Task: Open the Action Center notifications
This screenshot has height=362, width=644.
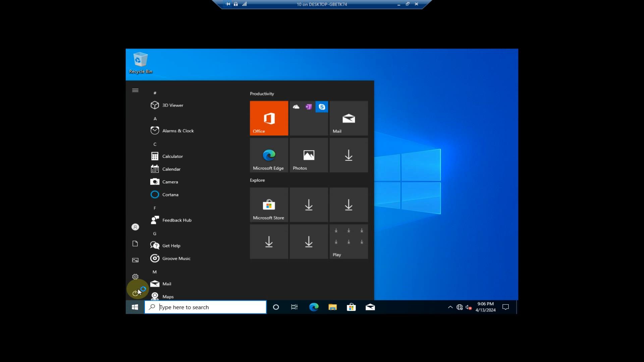Action: [x=505, y=307]
